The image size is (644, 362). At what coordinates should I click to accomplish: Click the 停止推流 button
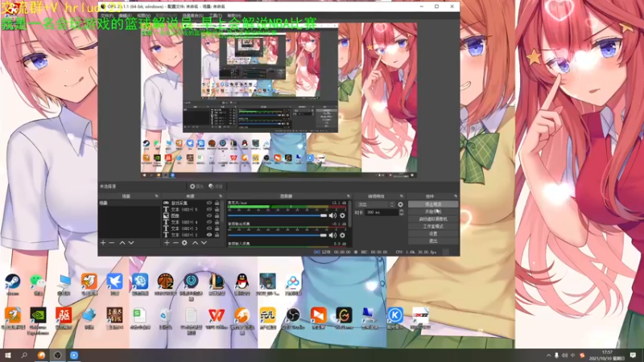(x=433, y=204)
